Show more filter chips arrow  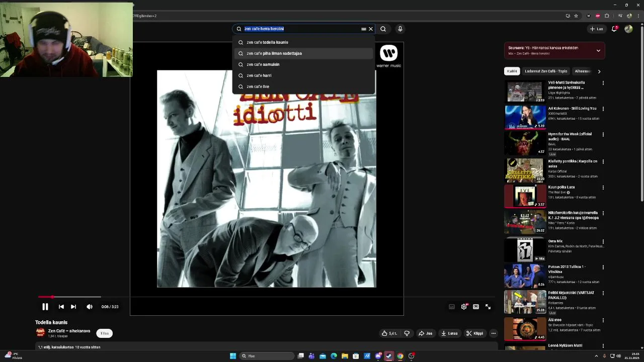(599, 71)
